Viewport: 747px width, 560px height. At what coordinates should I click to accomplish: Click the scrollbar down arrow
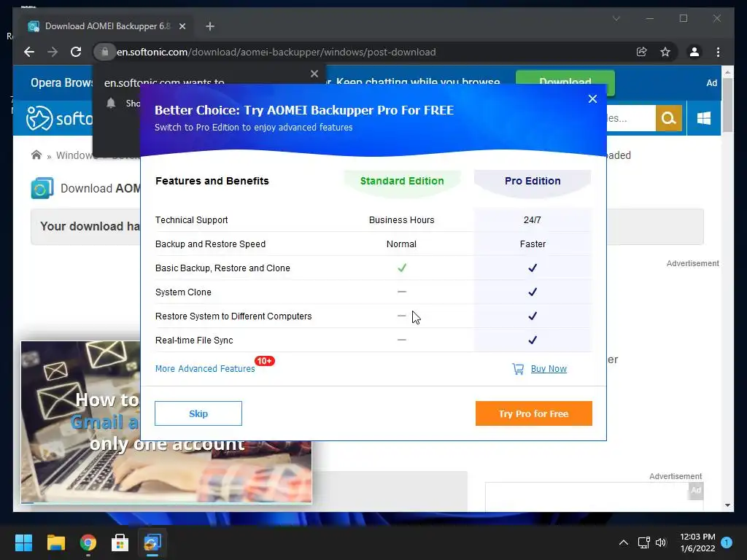tap(727, 505)
